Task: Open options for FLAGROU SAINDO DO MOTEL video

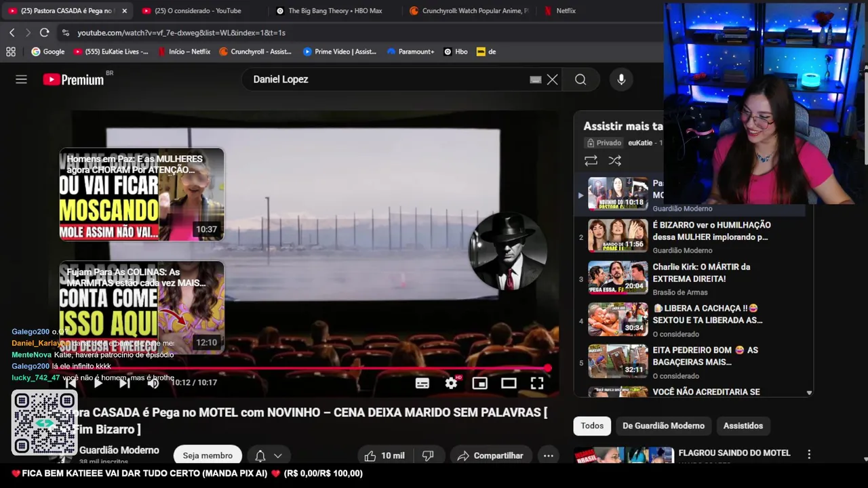Action: tap(809, 454)
